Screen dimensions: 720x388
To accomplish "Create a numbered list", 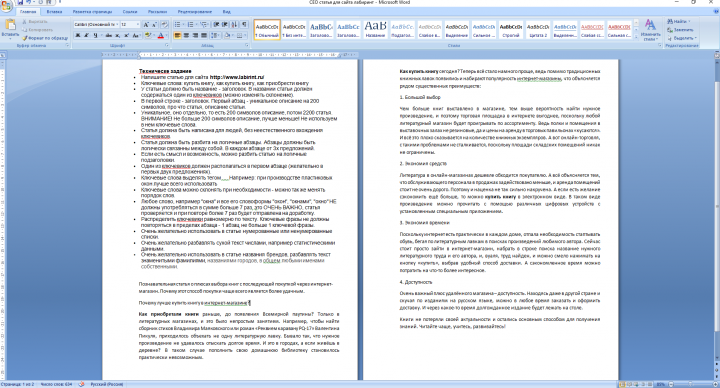I will coord(191,24).
